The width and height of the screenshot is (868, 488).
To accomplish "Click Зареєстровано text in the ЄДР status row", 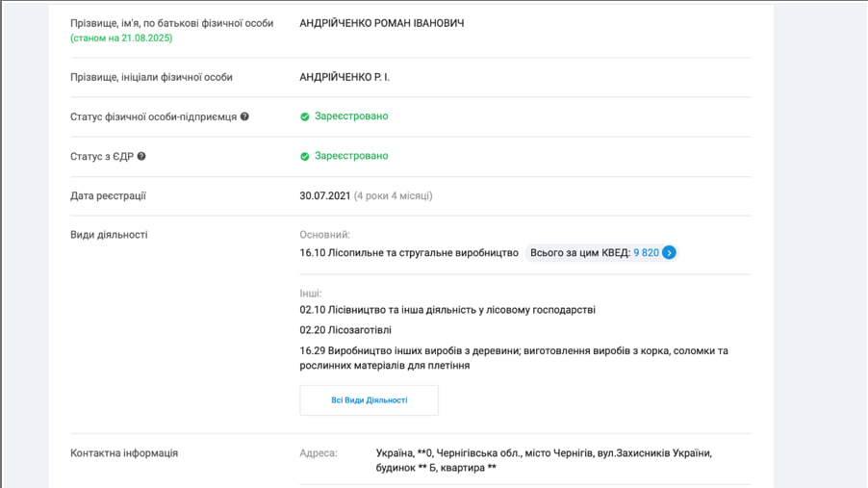I will click(x=351, y=156).
